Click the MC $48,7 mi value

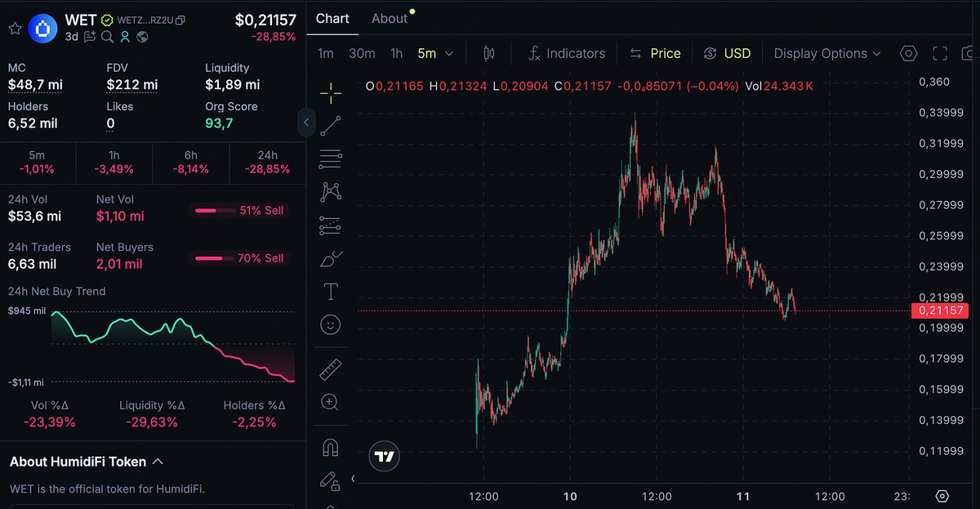34,84
